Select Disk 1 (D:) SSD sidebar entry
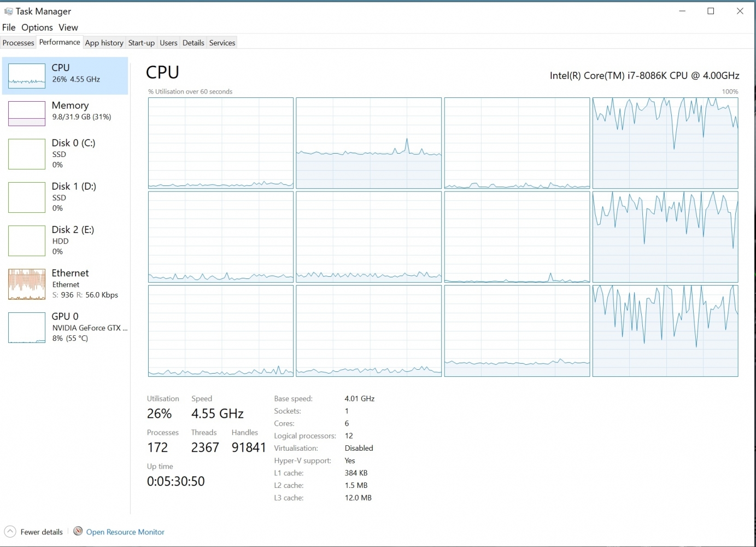Image resolution: width=756 pixels, height=547 pixels. (65, 197)
